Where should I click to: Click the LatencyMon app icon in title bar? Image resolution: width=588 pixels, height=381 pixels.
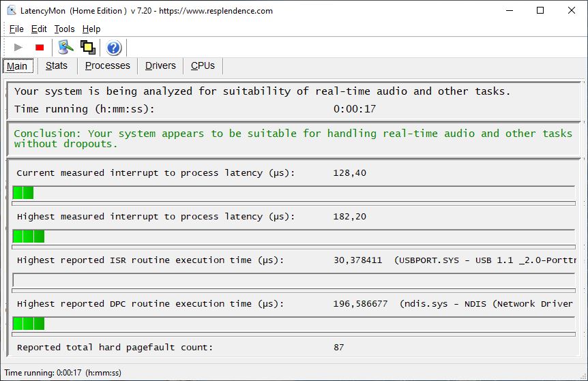point(12,11)
